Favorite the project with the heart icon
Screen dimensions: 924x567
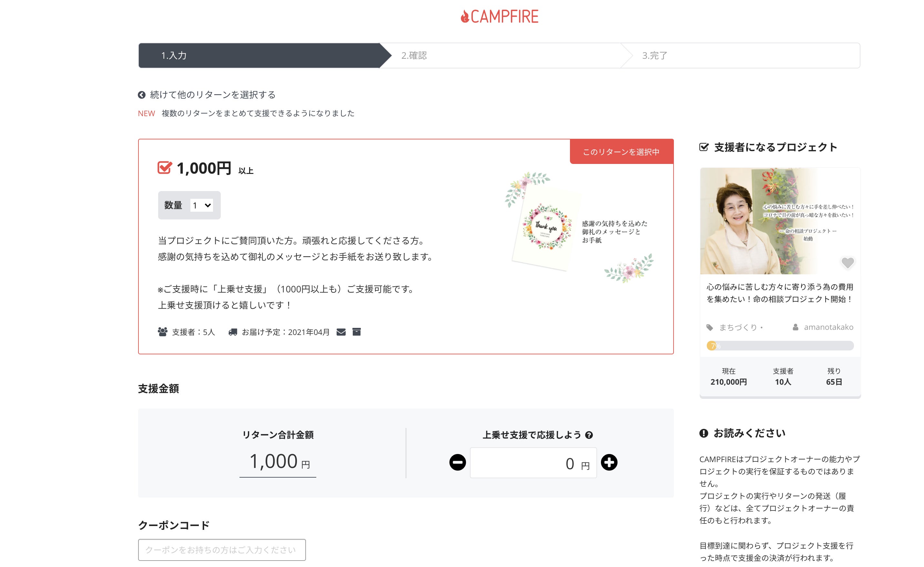(x=847, y=262)
